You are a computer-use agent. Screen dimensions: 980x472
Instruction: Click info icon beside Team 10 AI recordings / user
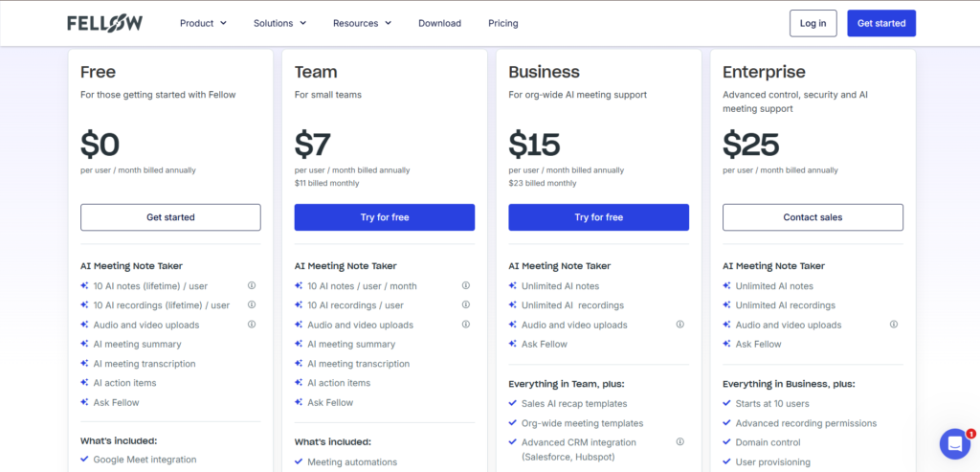466,305
